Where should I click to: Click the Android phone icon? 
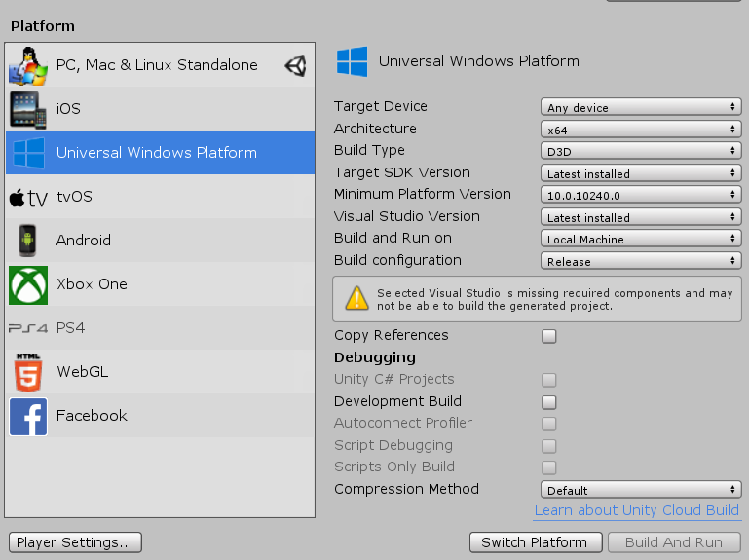tap(27, 241)
